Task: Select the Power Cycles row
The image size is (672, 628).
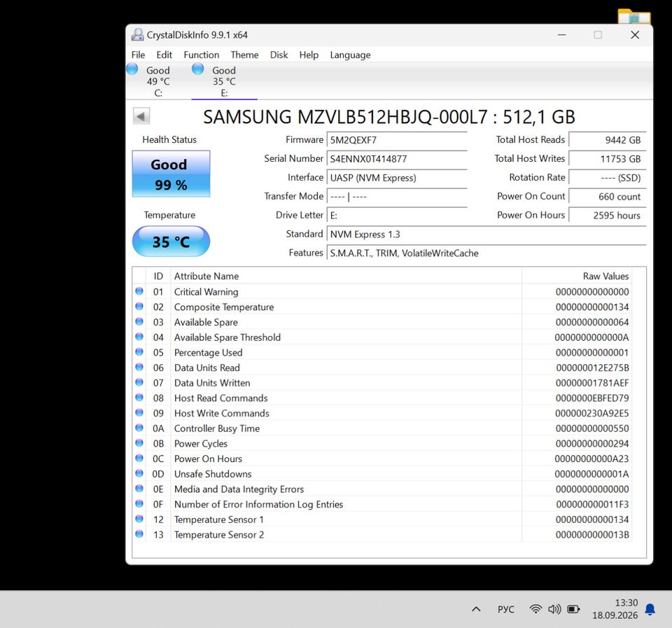Action: tap(382, 444)
